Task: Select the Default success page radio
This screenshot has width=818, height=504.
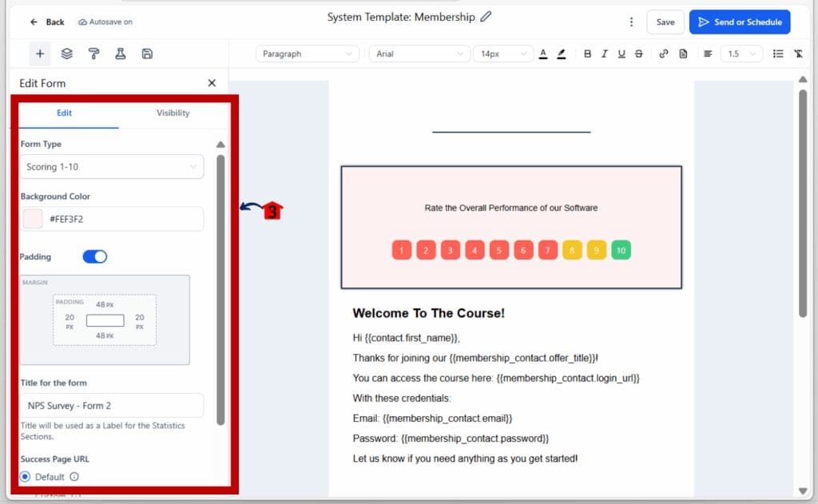Action: (x=25, y=477)
